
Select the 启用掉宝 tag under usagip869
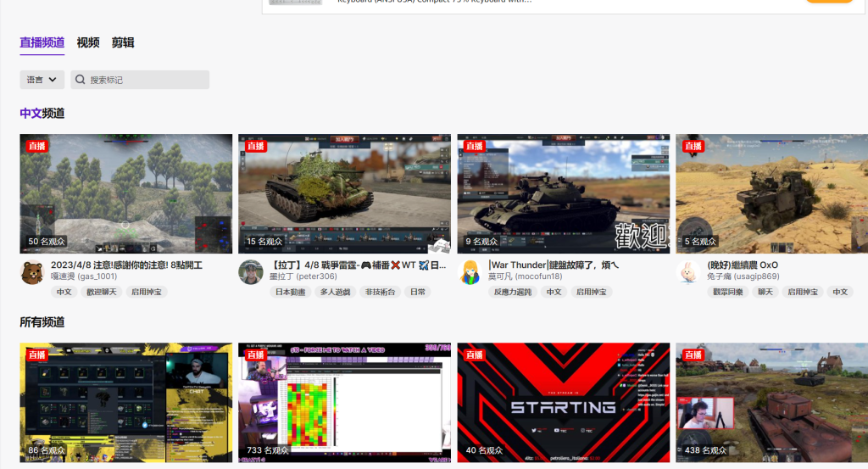803,292
